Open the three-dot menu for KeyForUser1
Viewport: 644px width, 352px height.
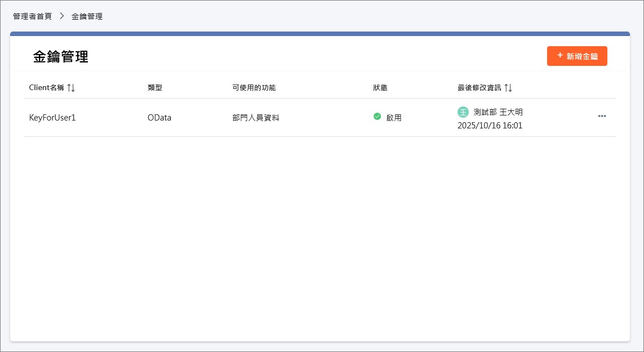click(602, 116)
